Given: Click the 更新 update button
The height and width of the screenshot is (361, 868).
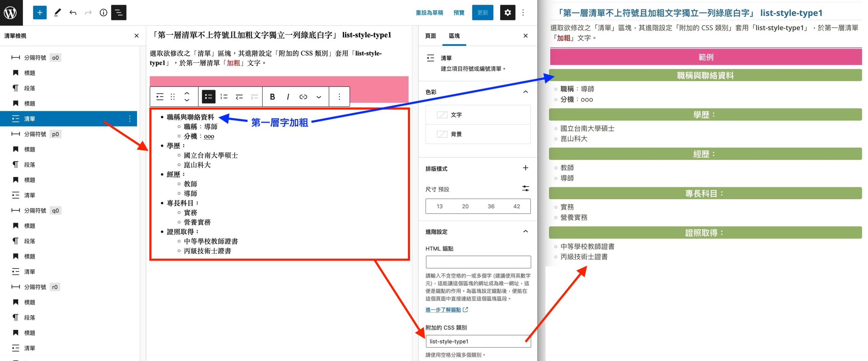Looking at the screenshot, I should (482, 13).
